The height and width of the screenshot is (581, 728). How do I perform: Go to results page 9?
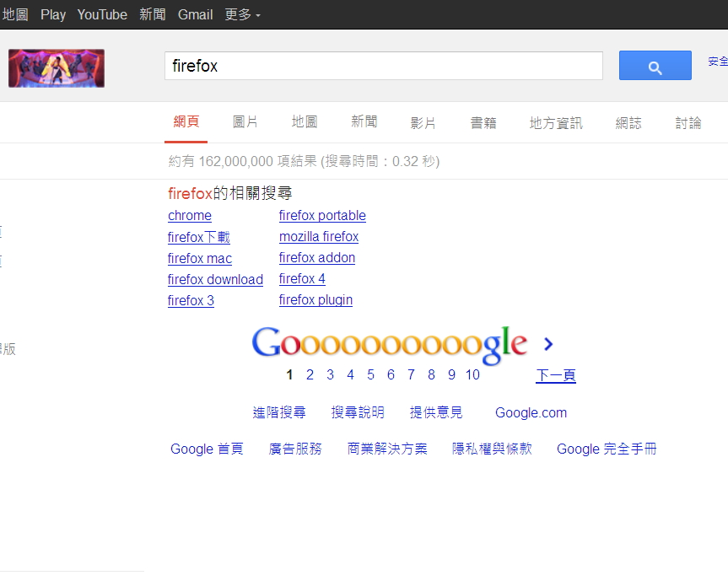pyautogui.click(x=452, y=374)
